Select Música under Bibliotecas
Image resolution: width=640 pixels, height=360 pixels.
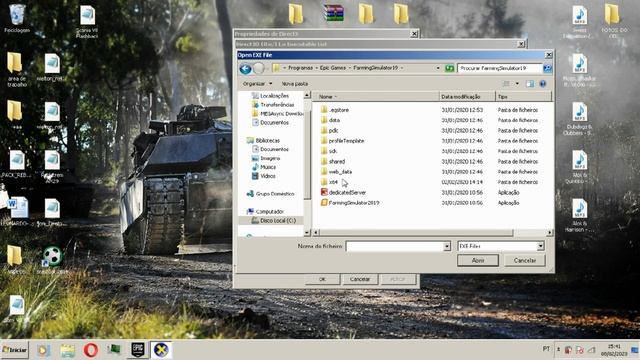click(x=264, y=167)
